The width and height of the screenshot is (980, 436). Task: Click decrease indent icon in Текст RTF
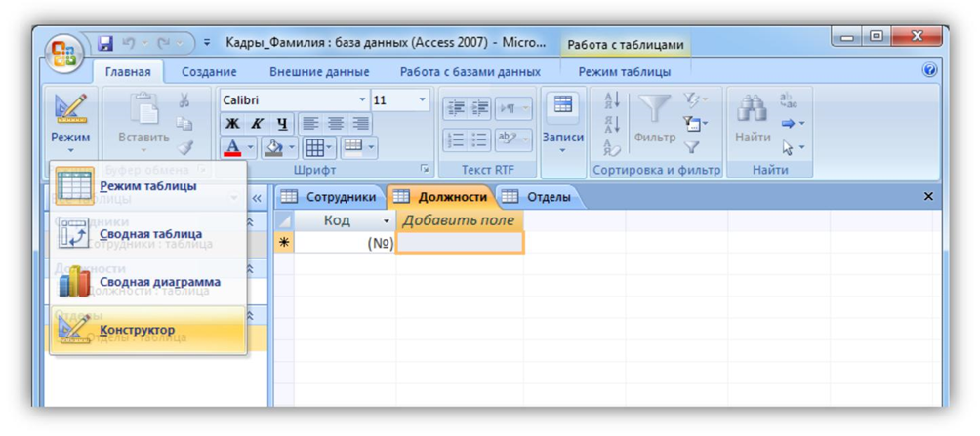455,107
